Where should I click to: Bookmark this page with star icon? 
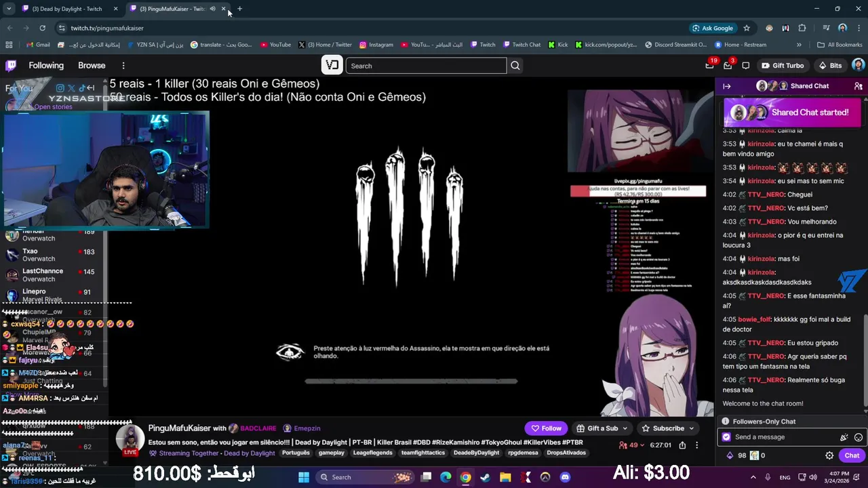[747, 28]
